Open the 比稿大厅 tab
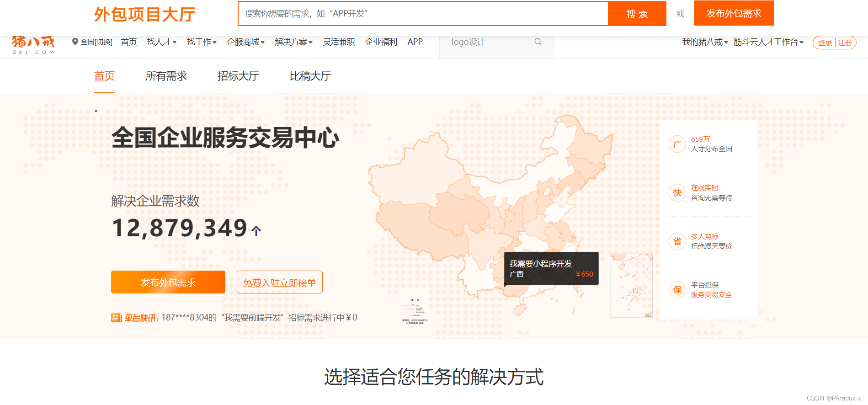Image resolution: width=868 pixels, height=405 pixels. tap(310, 76)
